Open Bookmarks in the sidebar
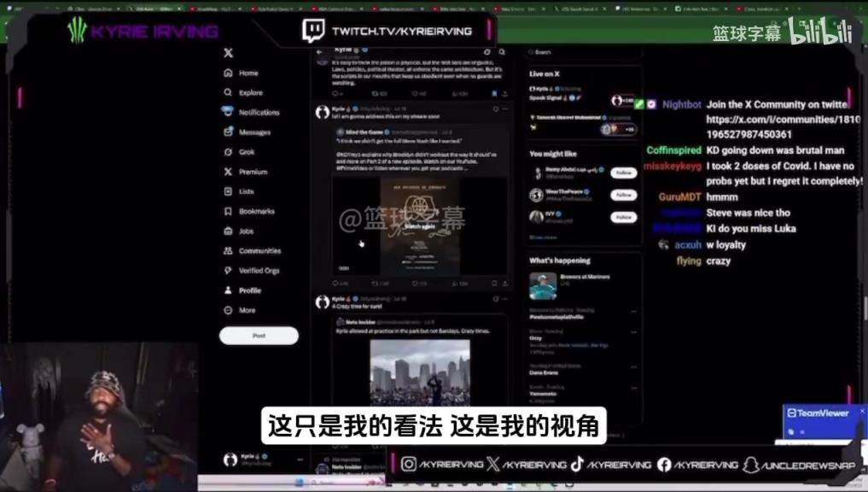This screenshot has width=868, height=492. (228, 211)
